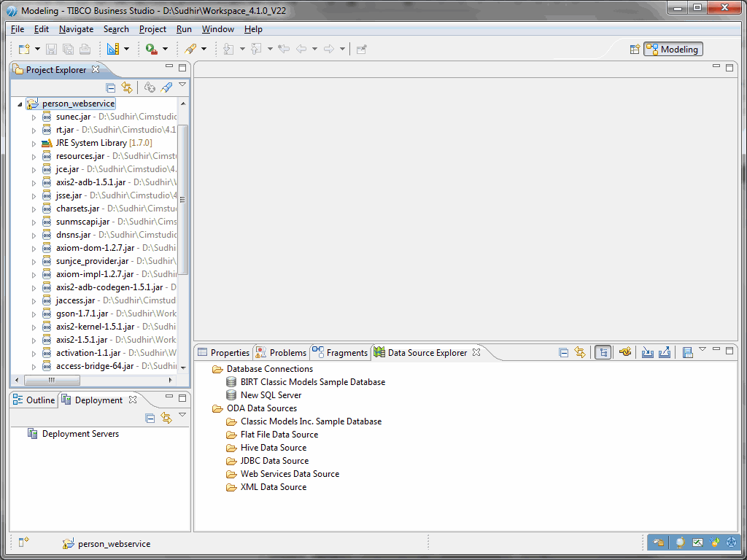
Task: Click the Back navigation arrow
Action: (x=301, y=49)
